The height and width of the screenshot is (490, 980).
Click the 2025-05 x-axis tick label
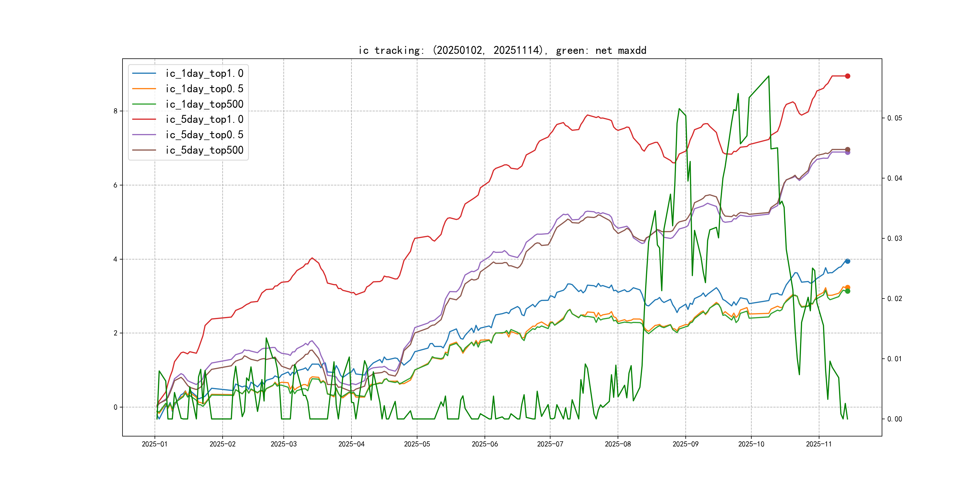tap(416, 444)
